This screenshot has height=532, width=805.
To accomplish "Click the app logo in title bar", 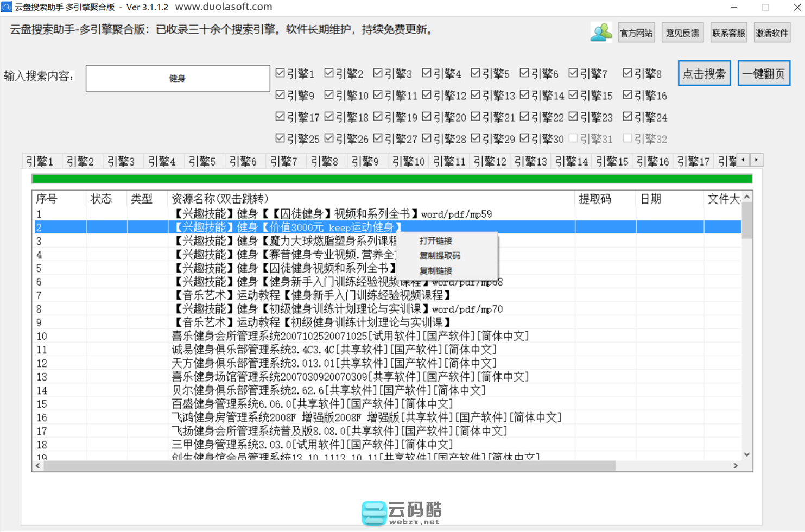I will [7, 7].
